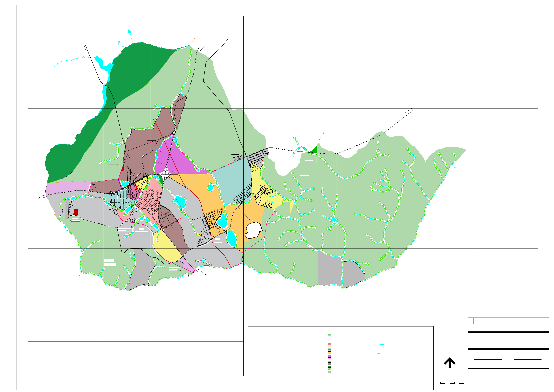Select the orange legend swatch

(330, 353)
